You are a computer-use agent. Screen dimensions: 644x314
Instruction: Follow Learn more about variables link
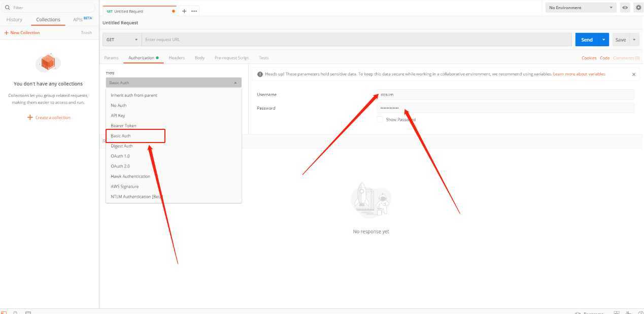(x=579, y=74)
